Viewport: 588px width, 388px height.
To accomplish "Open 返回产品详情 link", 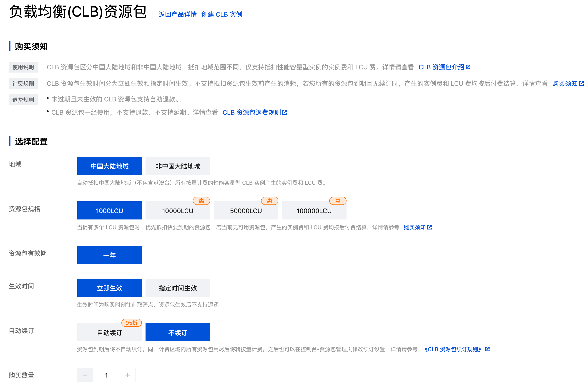I will coord(177,14).
